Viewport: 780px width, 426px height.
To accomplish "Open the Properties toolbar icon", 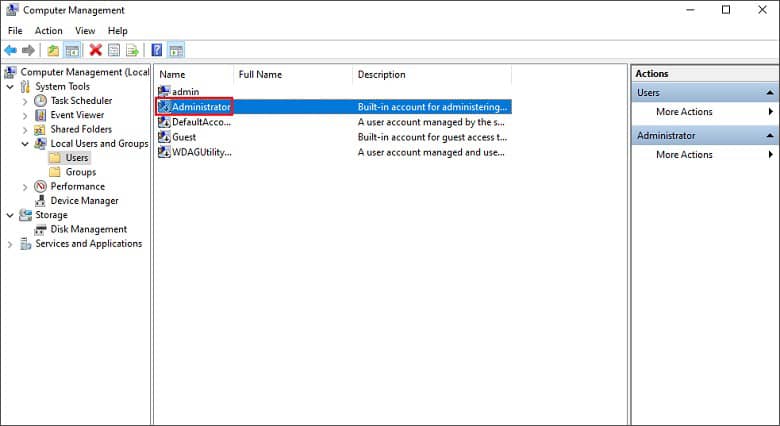I will pyautogui.click(x=114, y=50).
